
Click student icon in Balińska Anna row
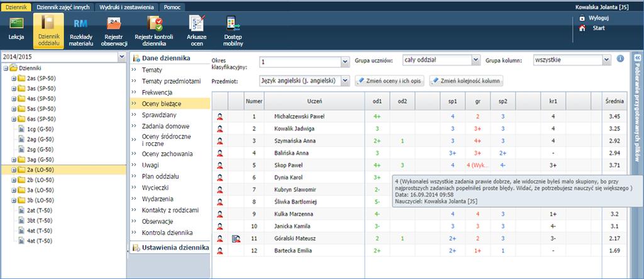pyautogui.click(x=219, y=153)
